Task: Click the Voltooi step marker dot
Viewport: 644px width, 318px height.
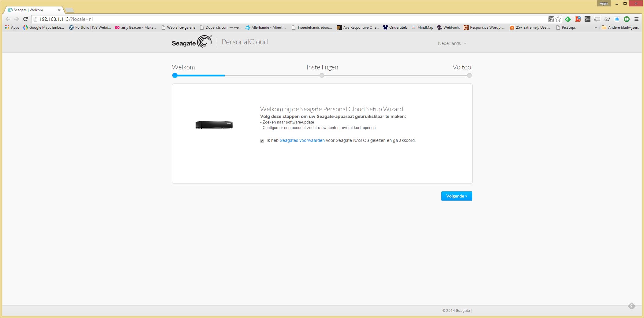Action: click(x=469, y=76)
